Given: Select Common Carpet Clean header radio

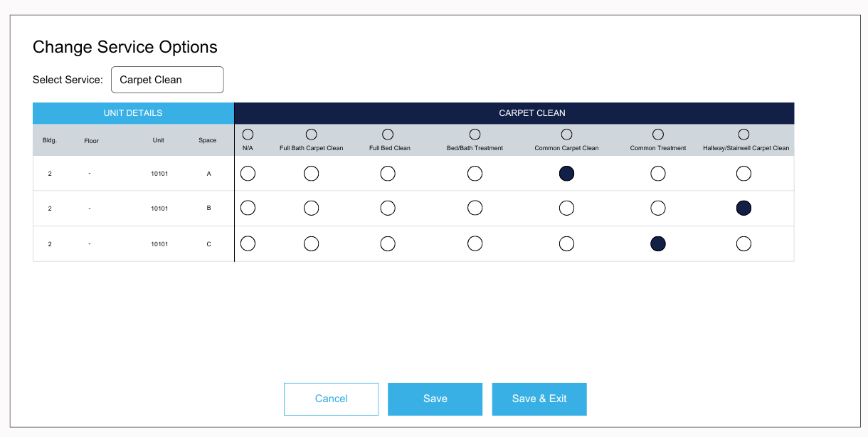Looking at the screenshot, I should pos(566,134).
